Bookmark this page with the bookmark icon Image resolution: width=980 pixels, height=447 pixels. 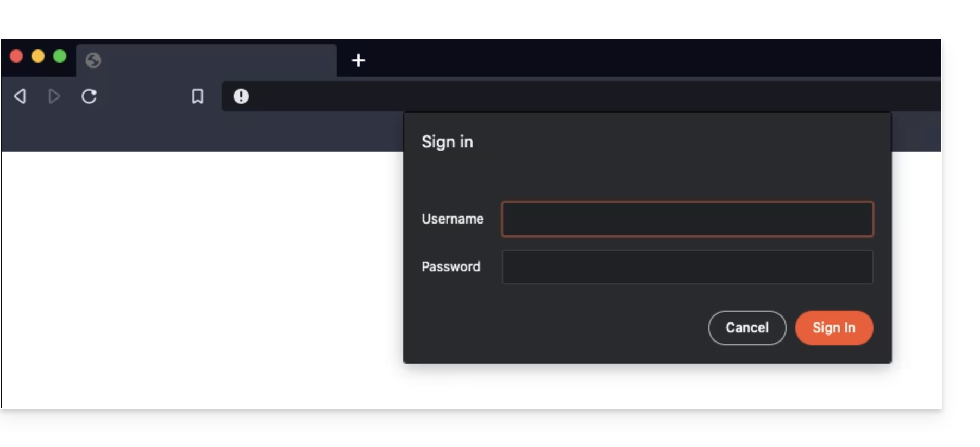(x=198, y=96)
